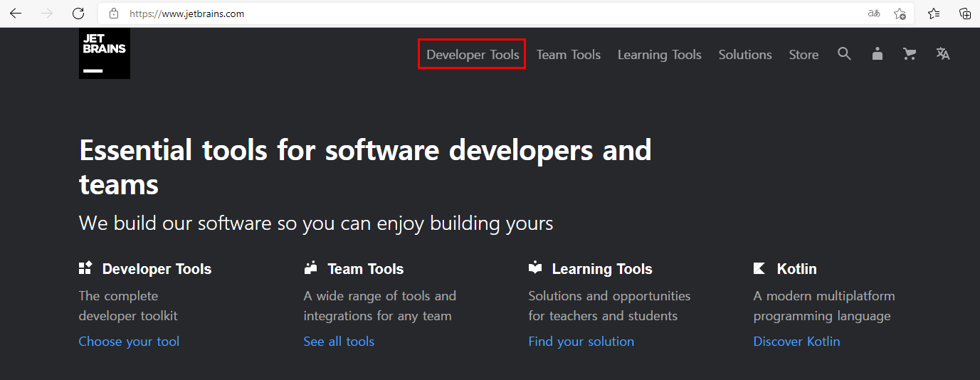
Task: Click the Kotlin card heading
Action: [x=797, y=269]
